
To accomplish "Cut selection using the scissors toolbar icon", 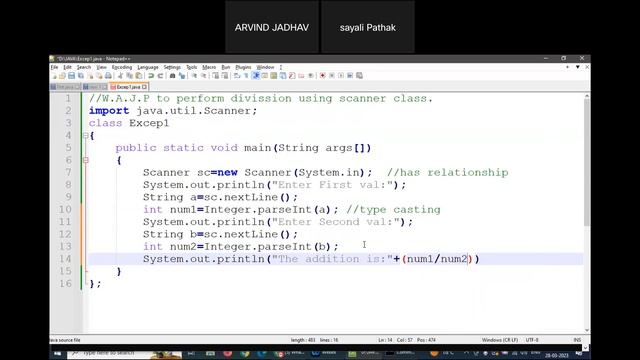I will [x=120, y=76].
